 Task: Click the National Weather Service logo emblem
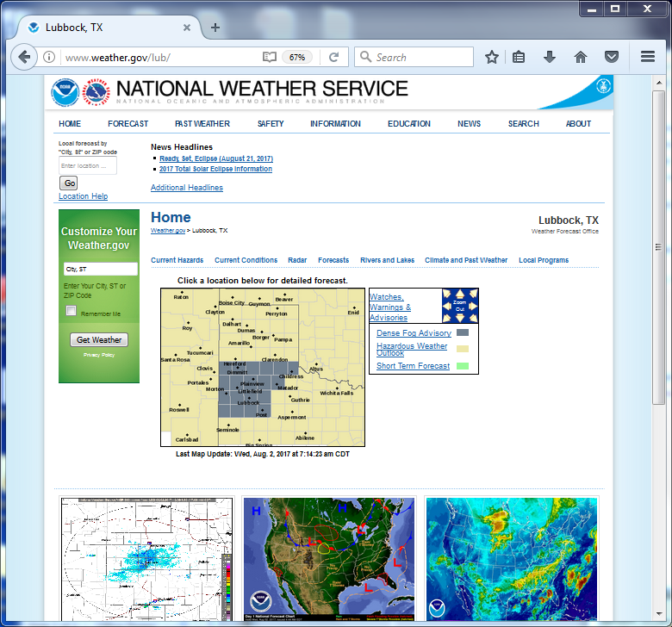click(x=96, y=92)
